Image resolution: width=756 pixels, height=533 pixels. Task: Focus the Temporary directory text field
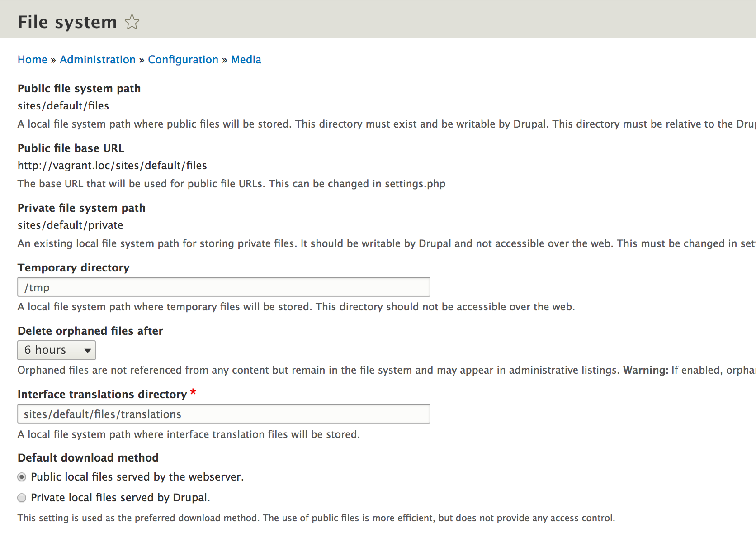point(223,287)
